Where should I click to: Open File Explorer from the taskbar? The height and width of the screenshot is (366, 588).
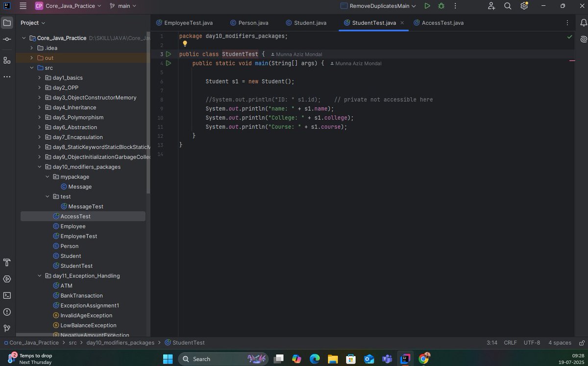[333, 359]
